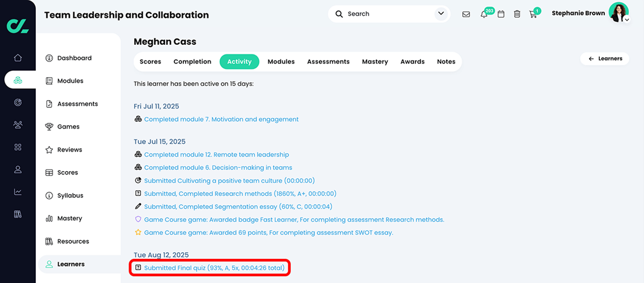644x283 pixels.
Task: Open the target goals icon in left rail
Action: (18, 102)
